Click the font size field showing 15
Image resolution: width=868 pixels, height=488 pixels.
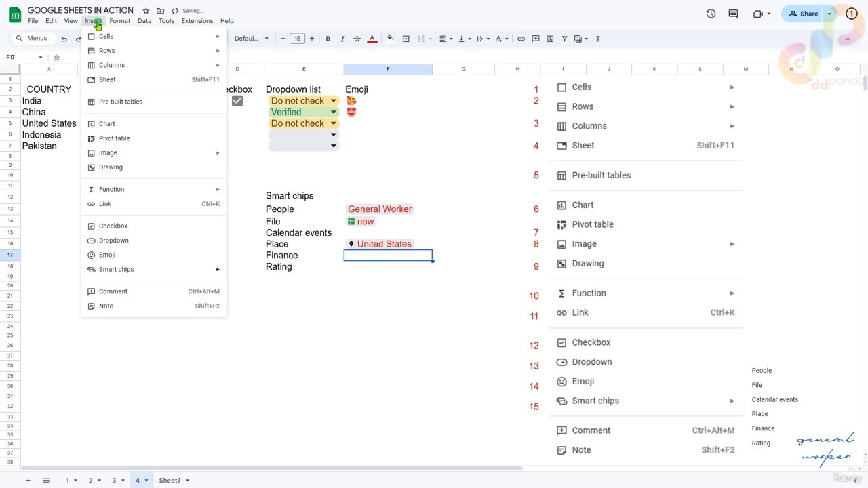(297, 39)
